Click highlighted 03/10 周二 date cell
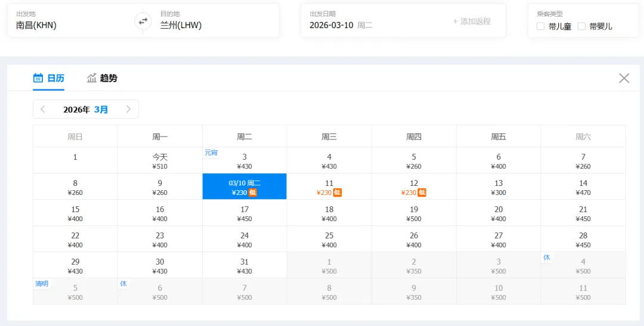 point(244,187)
